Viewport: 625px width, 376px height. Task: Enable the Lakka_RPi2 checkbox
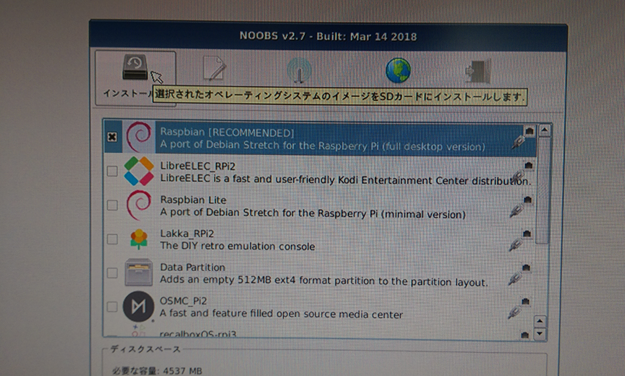pos(112,239)
